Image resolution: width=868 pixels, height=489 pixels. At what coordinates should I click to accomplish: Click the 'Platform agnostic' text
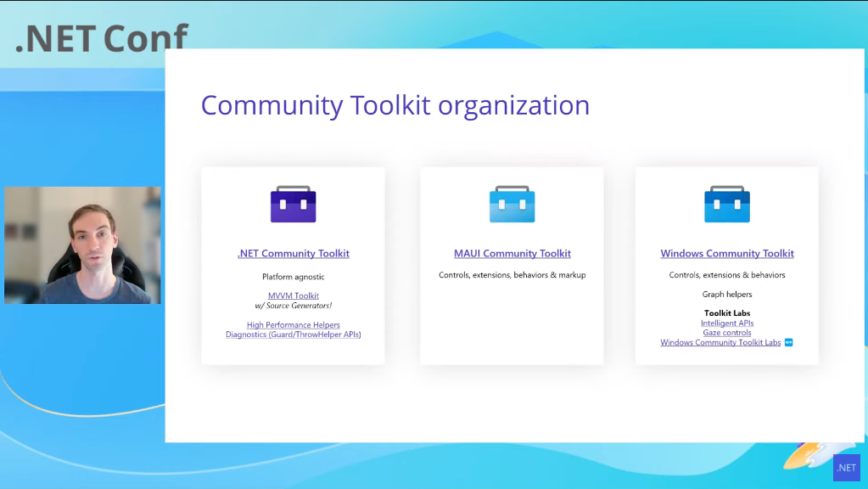[x=294, y=277]
